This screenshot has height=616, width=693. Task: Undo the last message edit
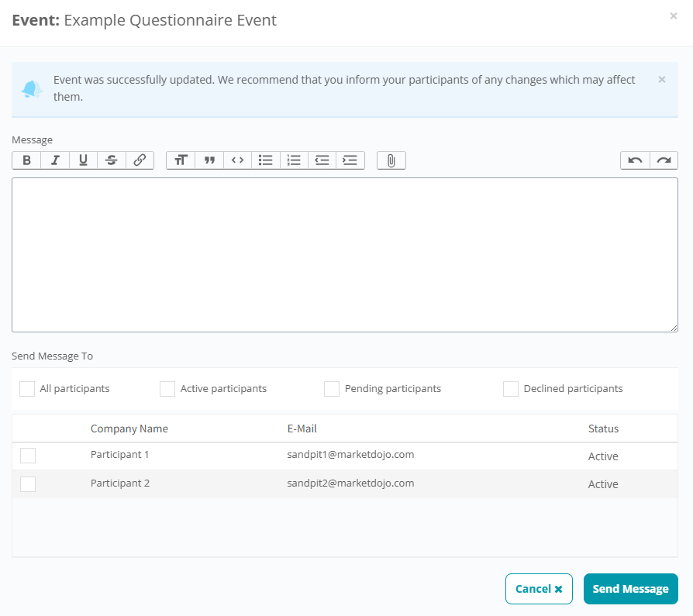[x=635, y=160]
